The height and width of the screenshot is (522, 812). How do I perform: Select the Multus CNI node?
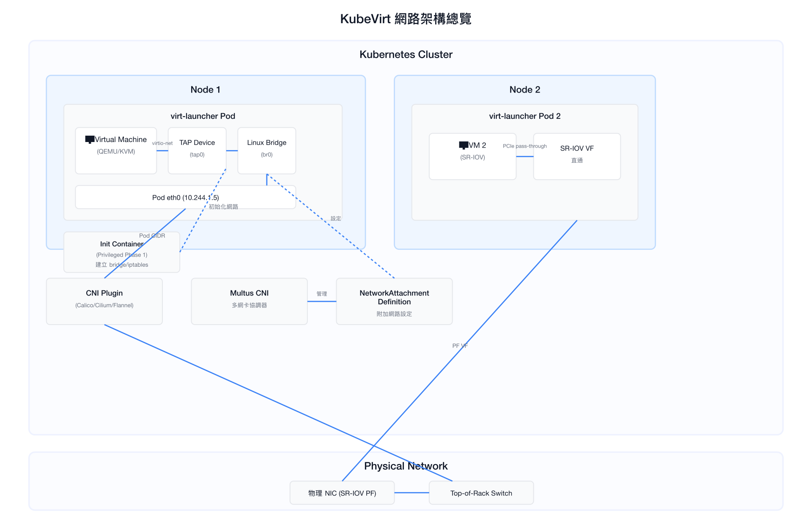pos(250,301)
